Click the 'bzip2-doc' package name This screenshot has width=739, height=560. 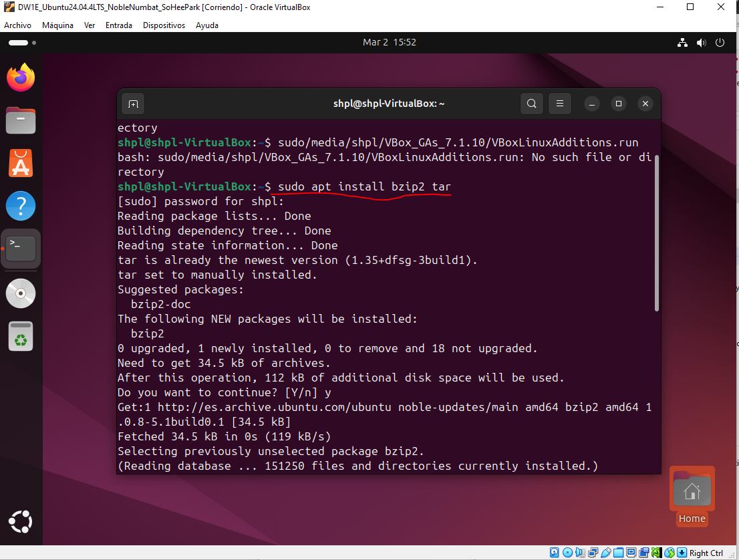tap(161, 304)
